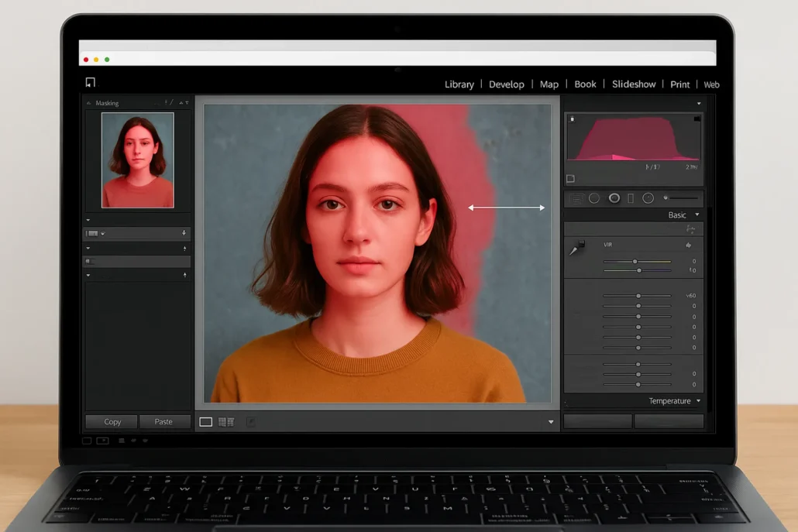Switch to the Library module

[x=459, y=84]
